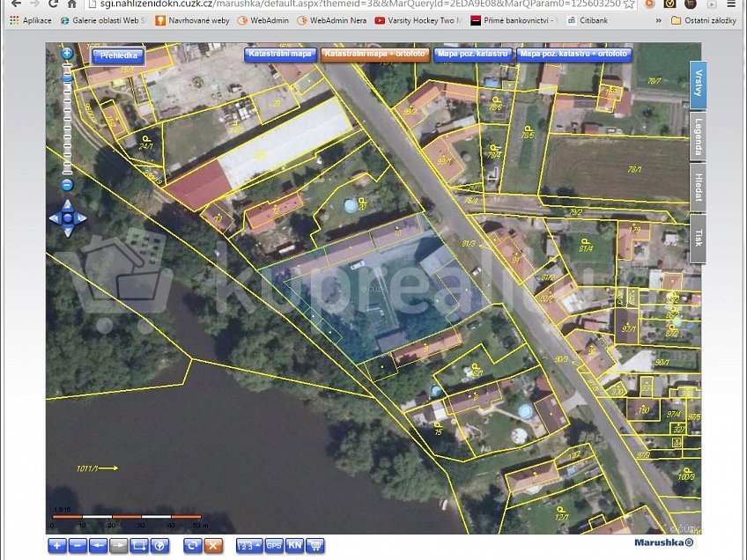Click the orange X clear selection tool
This screenshot has width=747, height=560.
coord(213,546)
